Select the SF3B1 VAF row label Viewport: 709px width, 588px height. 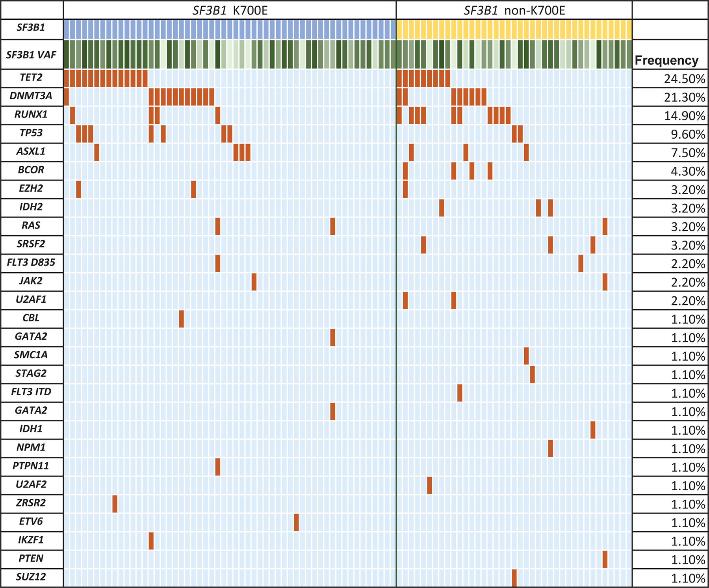tap(31, 55)
